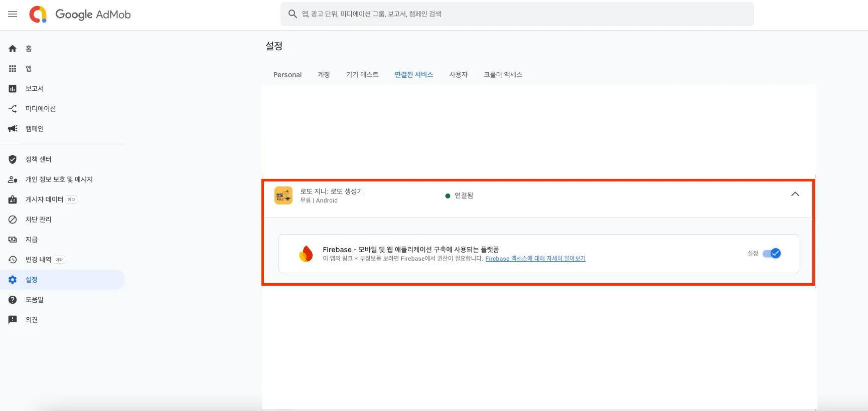Click the privacy and messaging person icon
868x411 pixels.
pyautogui.click(x=13, y=179)
